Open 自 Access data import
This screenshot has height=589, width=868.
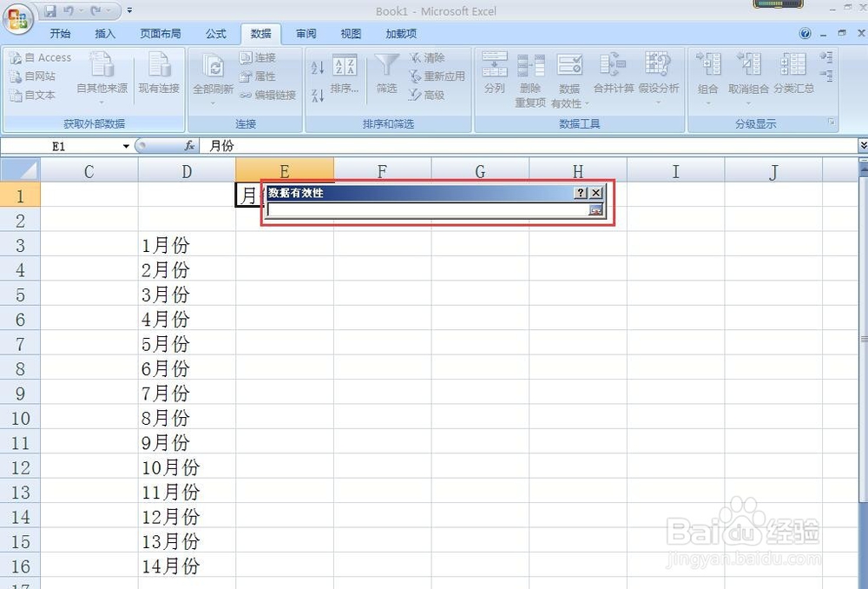click(x=41, y=57)
